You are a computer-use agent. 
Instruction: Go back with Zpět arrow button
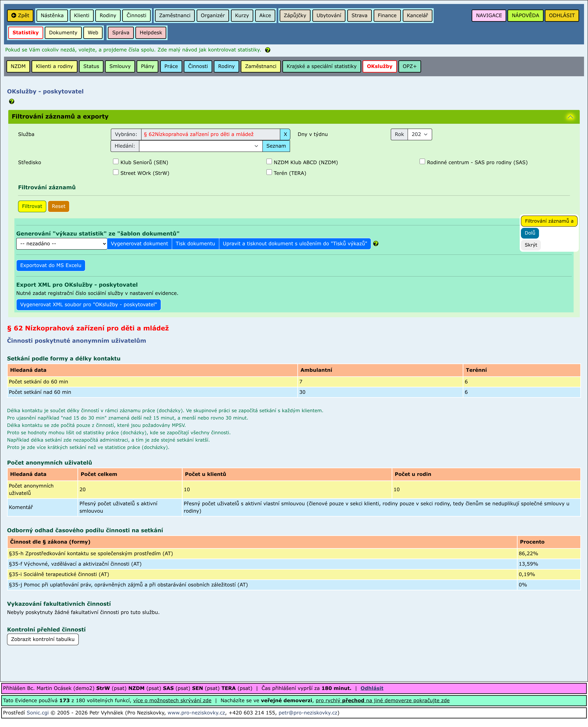pyautogui.click(x=20, y=16)
